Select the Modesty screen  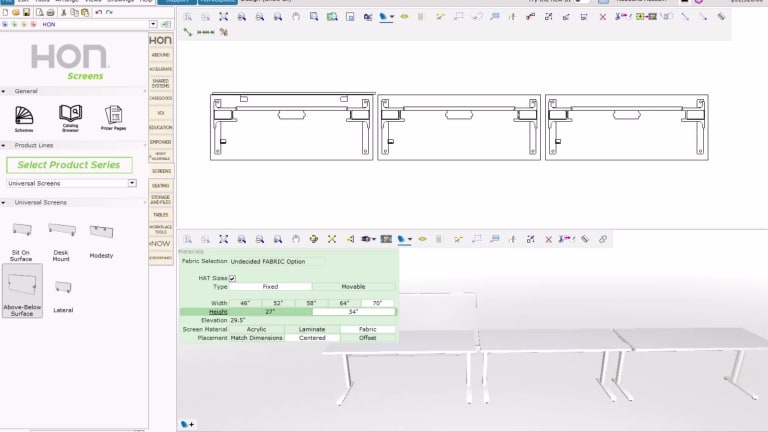click(101, 240)
